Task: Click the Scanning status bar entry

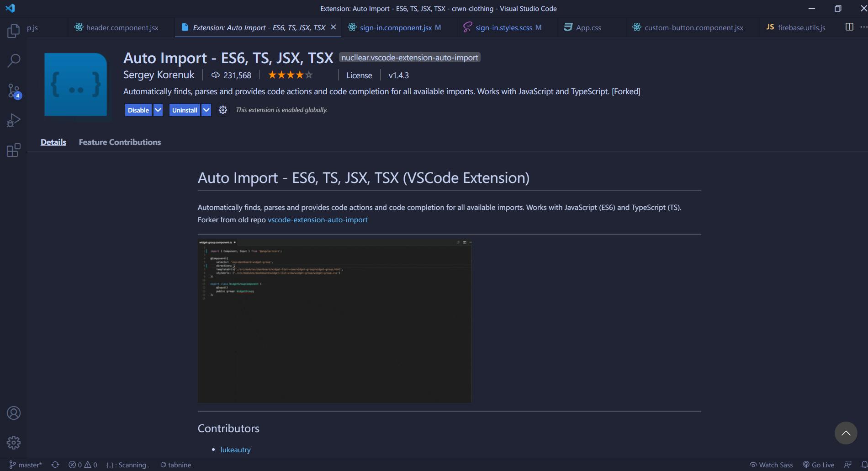Action: click(128, 465)
